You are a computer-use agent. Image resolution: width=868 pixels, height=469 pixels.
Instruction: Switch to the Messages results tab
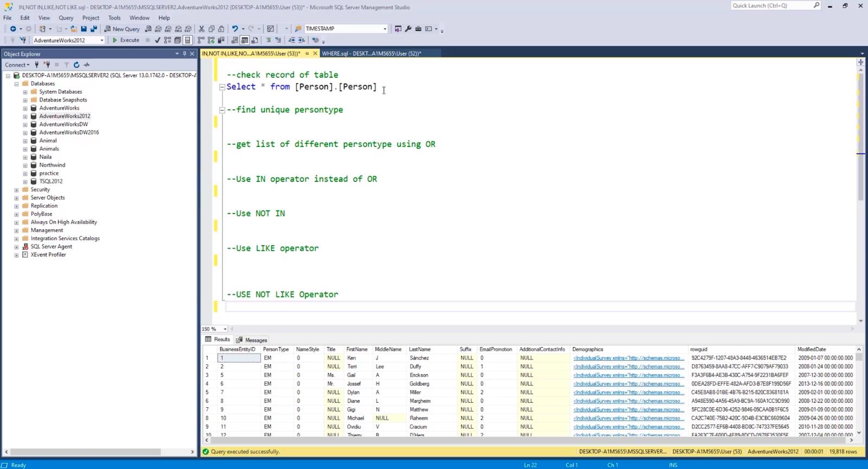point(252,340)
